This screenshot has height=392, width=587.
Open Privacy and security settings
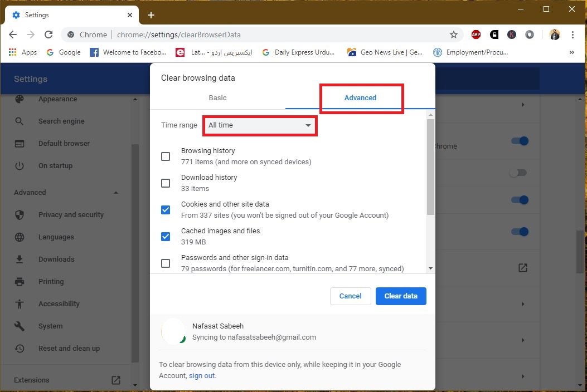[71, 215]
